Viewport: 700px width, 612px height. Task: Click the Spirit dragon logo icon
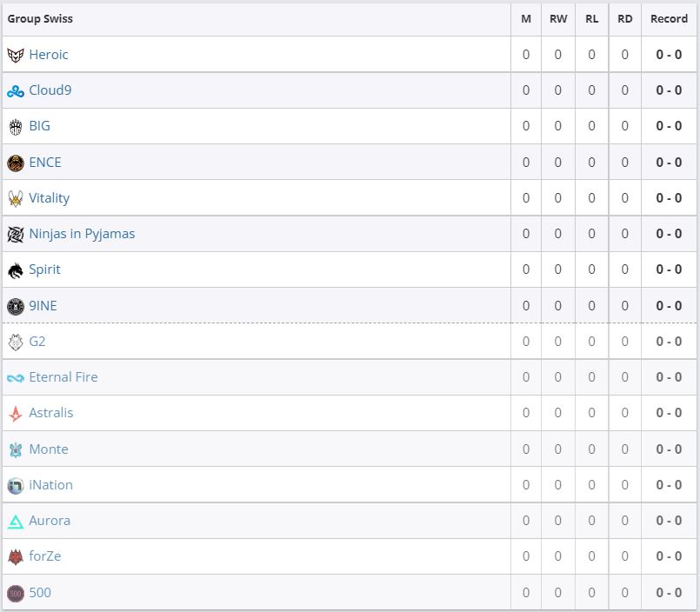pyautogui.click(x=16, y=269)
